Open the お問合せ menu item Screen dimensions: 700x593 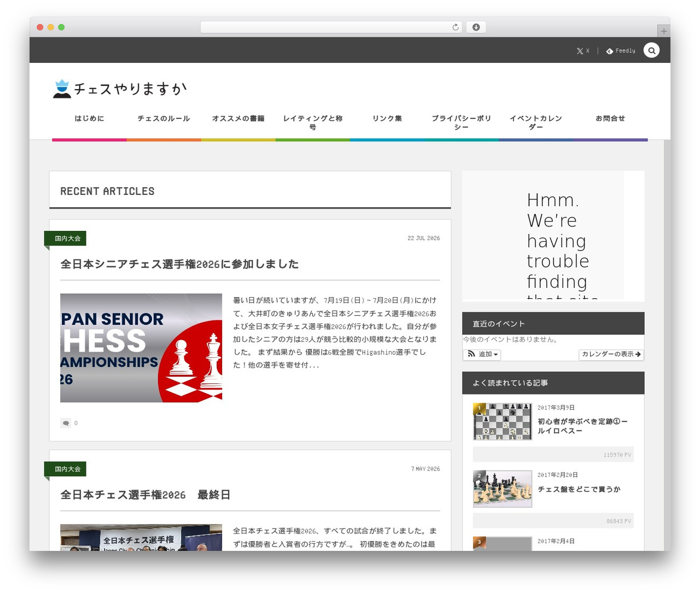[610, 119]
